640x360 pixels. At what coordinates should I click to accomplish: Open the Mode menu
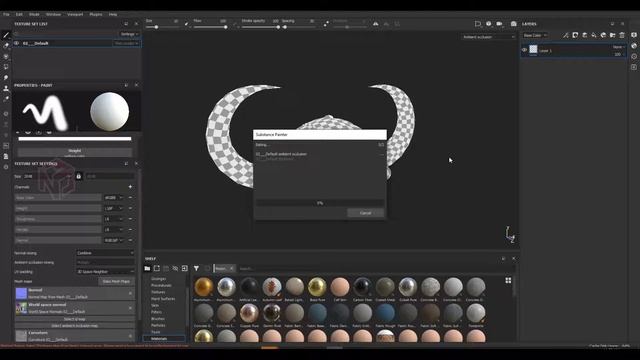point(34,14)
